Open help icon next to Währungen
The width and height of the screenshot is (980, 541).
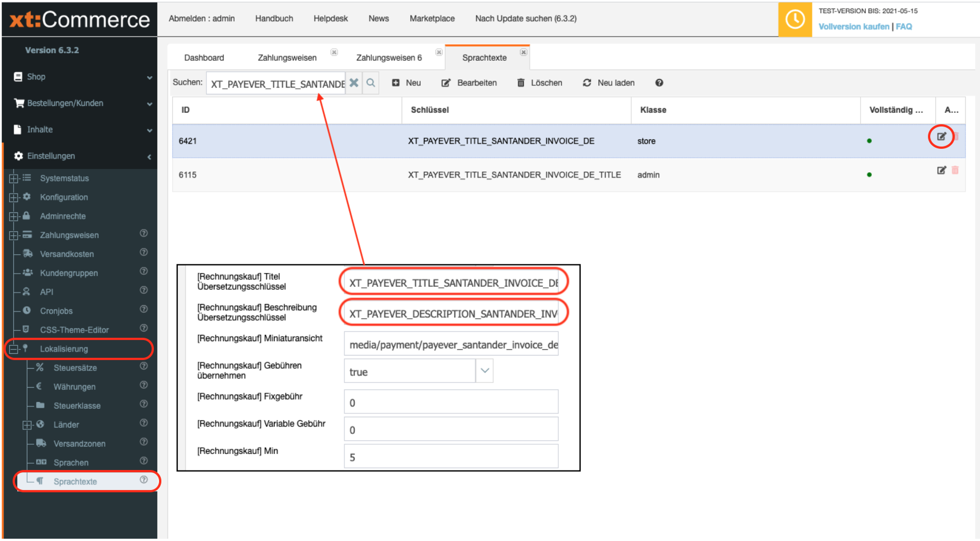tap(144, 385)
